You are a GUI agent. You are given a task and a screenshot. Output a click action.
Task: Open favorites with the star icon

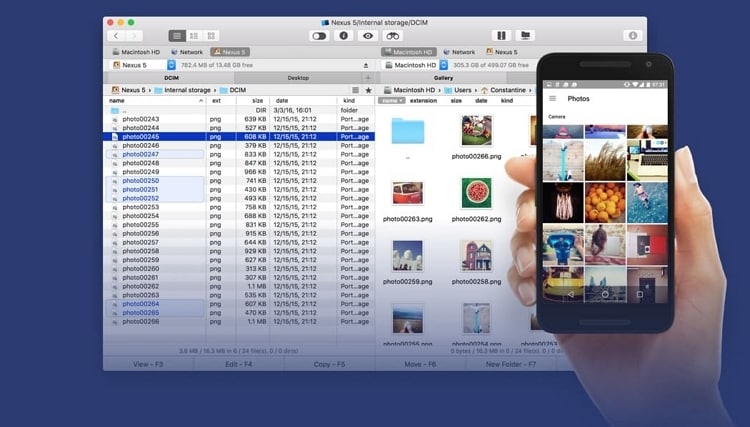(368, 90)
